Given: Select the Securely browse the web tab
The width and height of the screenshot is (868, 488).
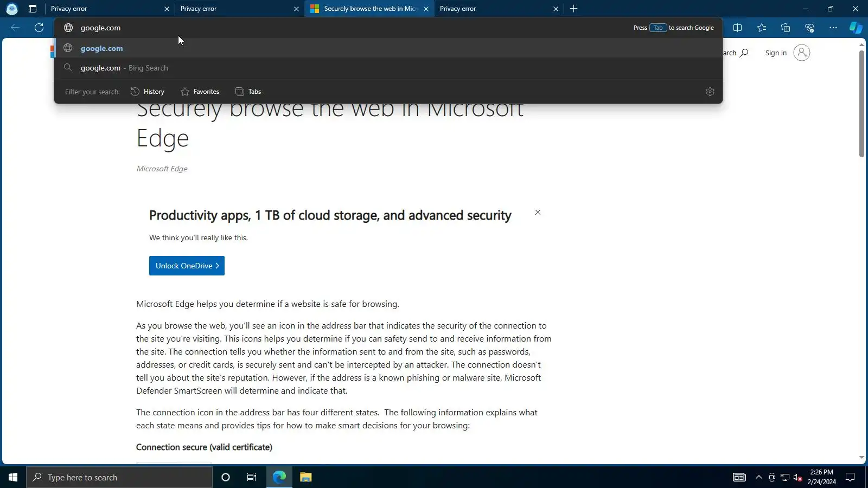Looking at the screenshot, I should (369, 9).
